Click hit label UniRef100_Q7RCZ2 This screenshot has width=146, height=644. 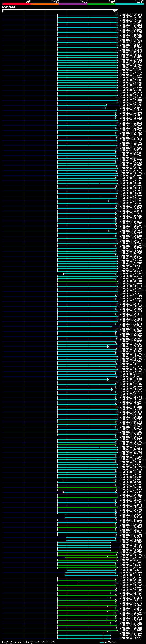click(x=131, y=633)
